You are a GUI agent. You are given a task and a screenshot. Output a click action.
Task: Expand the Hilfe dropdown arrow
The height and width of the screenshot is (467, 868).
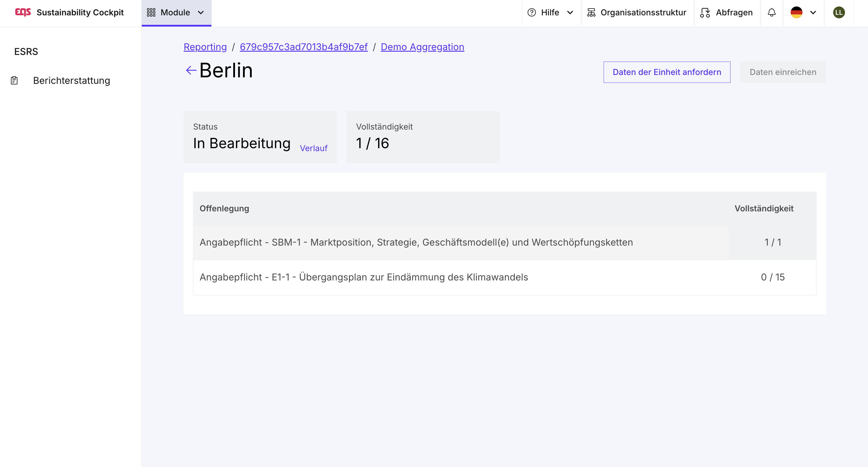pyautogui.click(x=570, y=12)
